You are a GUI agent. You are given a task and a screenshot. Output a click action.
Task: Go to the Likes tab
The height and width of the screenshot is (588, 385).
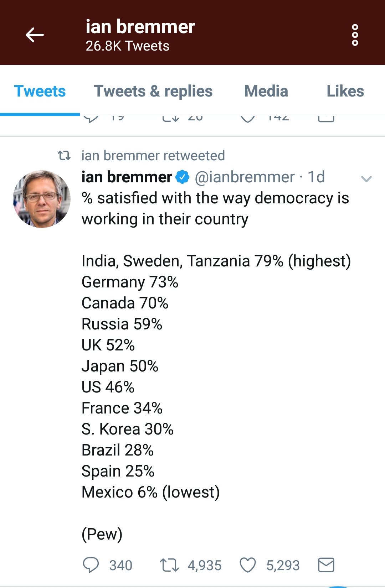coord(345,91)
